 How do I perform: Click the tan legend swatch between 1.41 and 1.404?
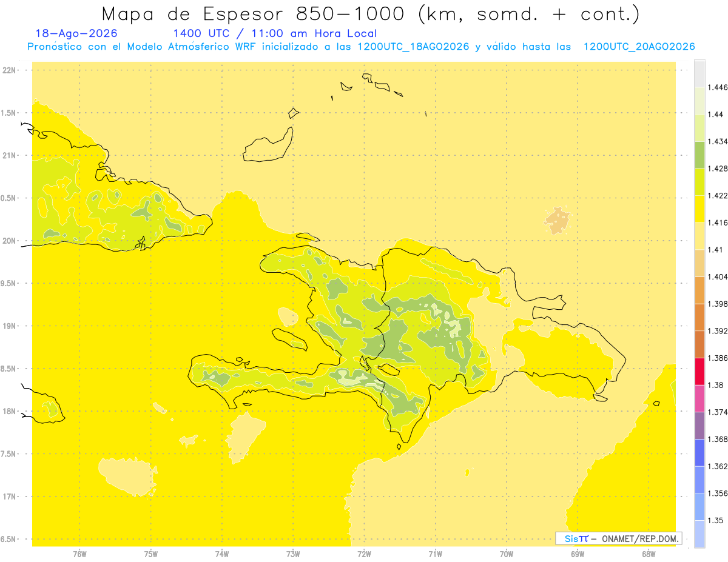click(x=699, y=263)
